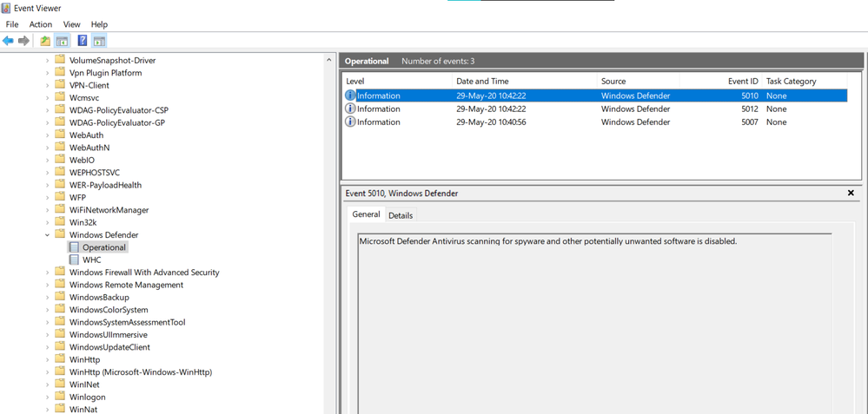Viewport: 868px width, 414px height.
Task: Sort events by Event ID column
Action: pos(721,82)
